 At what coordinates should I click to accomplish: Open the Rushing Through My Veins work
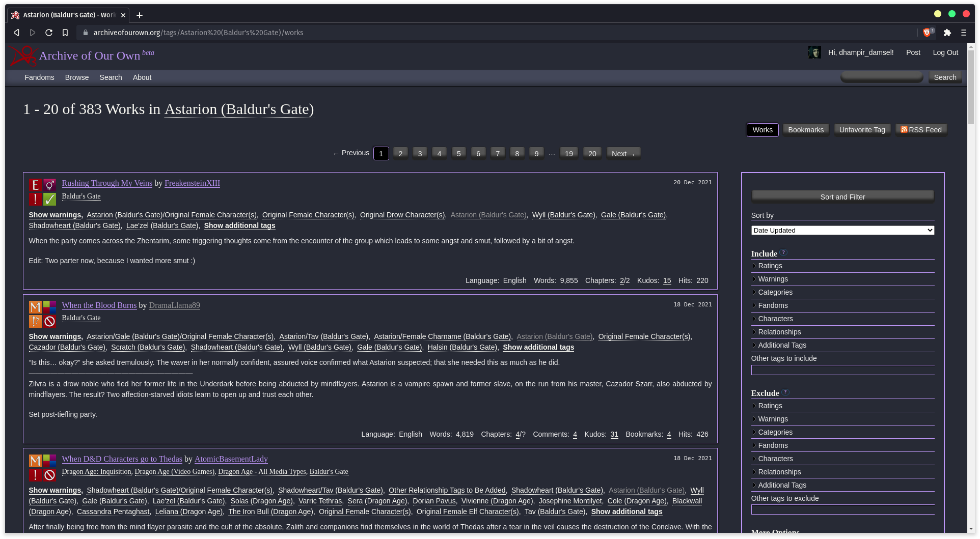click(x=107, y=183)
